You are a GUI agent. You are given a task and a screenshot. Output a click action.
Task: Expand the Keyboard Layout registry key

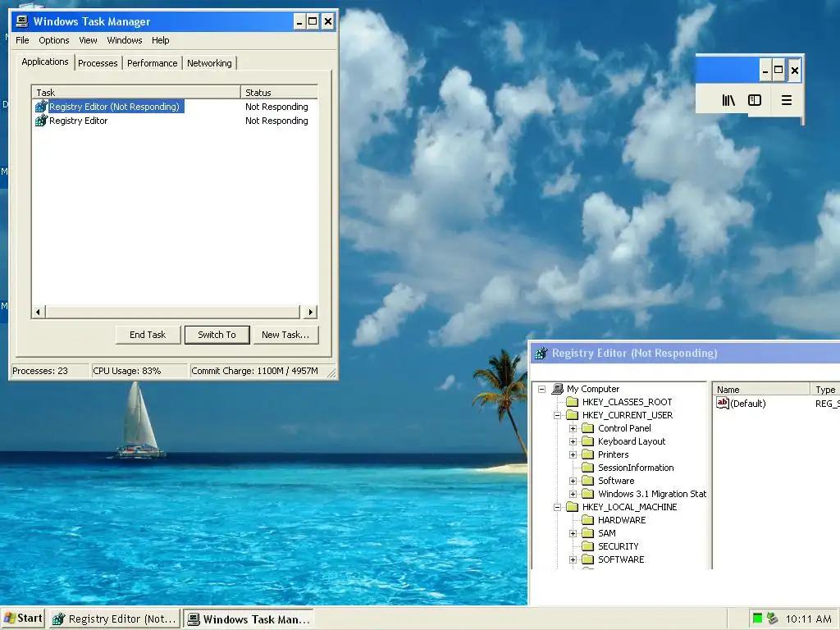tap(573, 441)
